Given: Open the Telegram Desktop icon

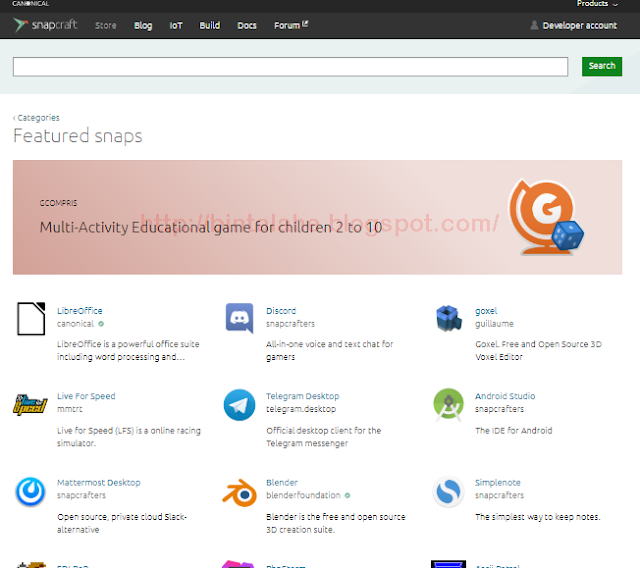Looking at the screenshot, I should click(240, 405).
